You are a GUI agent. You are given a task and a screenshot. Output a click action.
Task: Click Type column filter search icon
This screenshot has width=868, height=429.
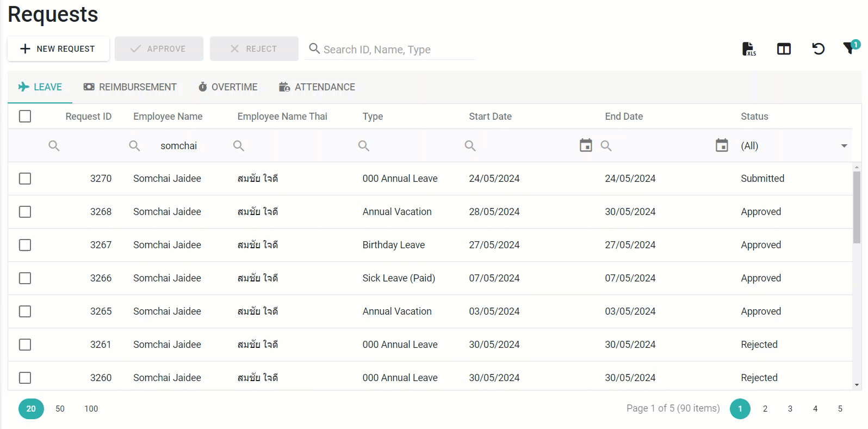[364, 146]
